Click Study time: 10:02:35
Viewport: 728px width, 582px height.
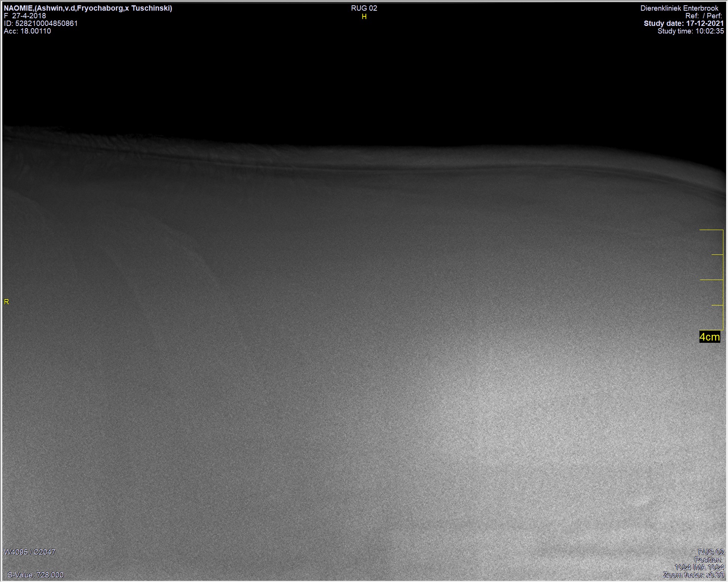[691, 31]
